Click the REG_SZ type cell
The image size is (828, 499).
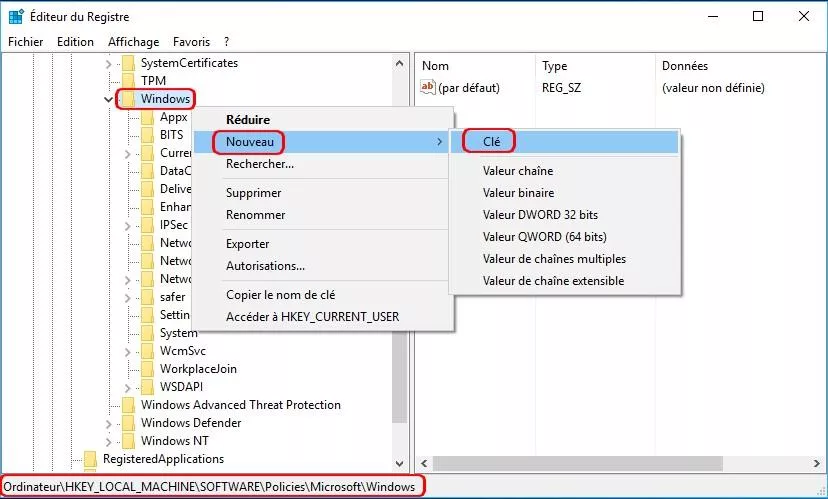point(561,88)
